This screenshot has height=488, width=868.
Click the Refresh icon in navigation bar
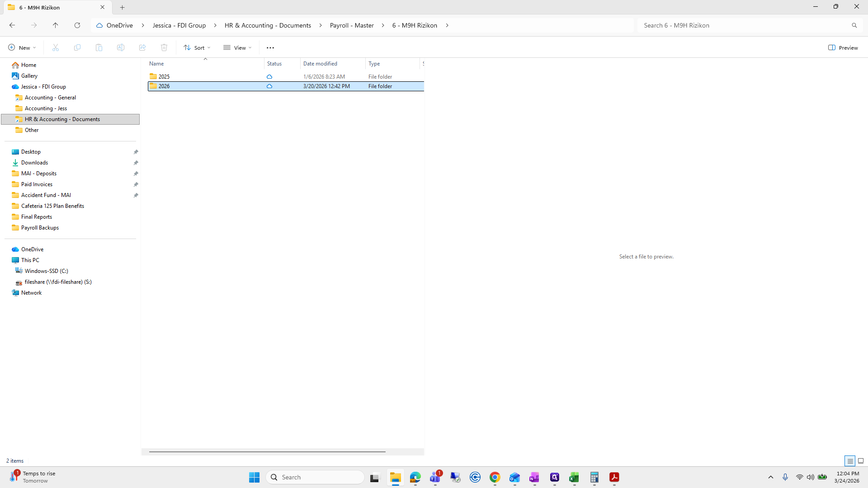click(77, 25)
